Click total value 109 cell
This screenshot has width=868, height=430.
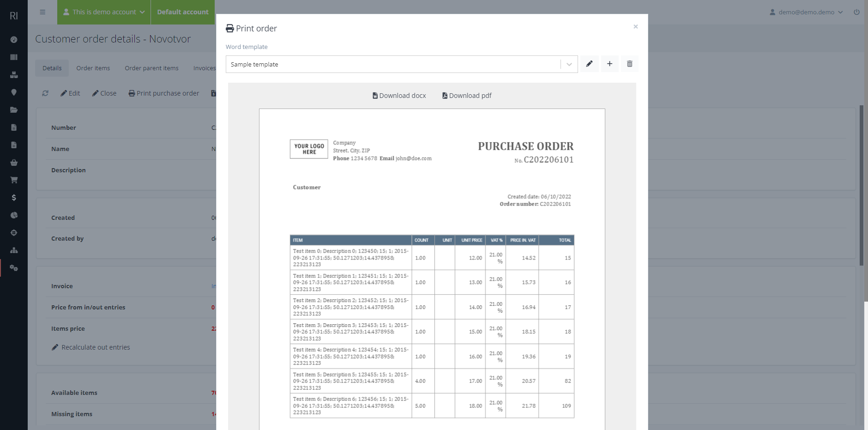556,406
